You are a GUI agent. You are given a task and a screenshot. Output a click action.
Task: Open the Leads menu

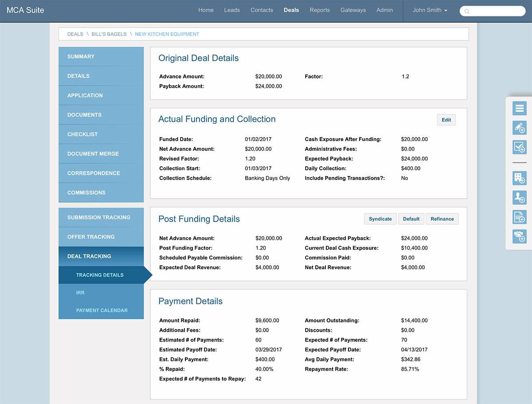click(232, 10)
